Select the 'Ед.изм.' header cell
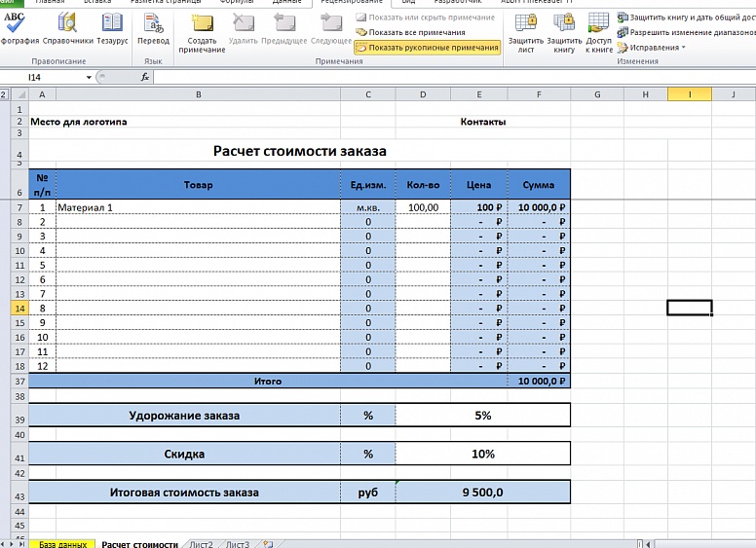Screen dimensions: 756x548 (368, 184)
